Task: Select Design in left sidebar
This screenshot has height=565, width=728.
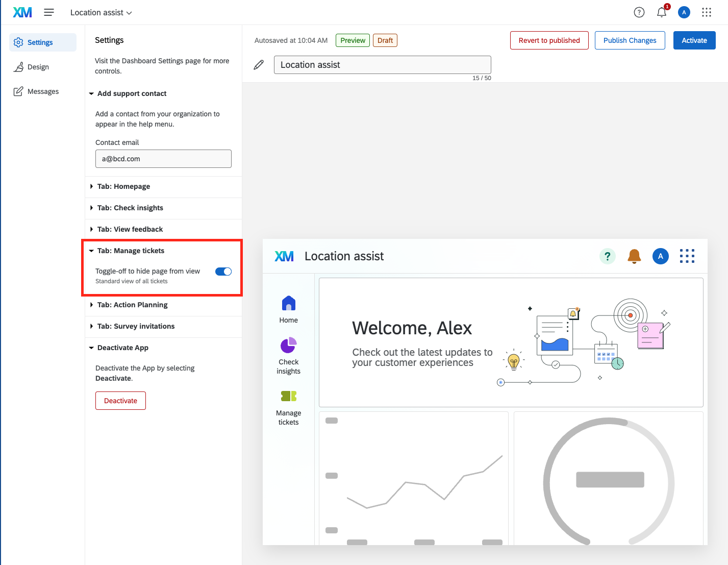Action: (x=43, y=67)
